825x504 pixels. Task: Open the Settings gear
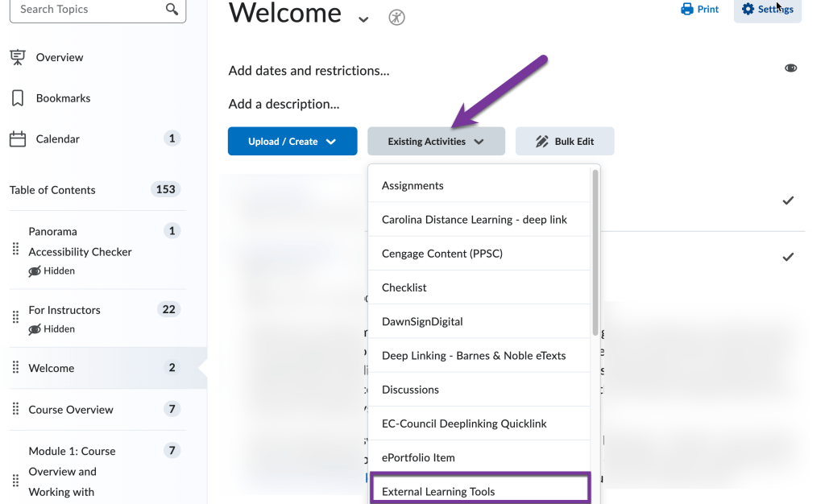[748, 10]
